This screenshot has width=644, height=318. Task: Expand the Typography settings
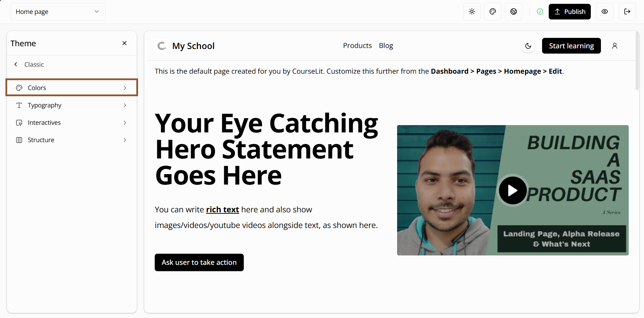72,105
